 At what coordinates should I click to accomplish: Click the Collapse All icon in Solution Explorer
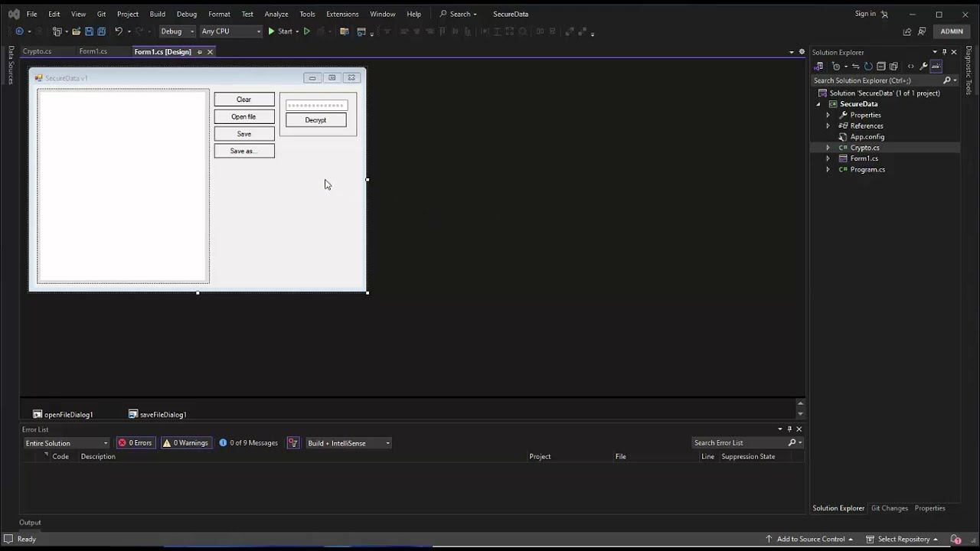pos(881,67)
